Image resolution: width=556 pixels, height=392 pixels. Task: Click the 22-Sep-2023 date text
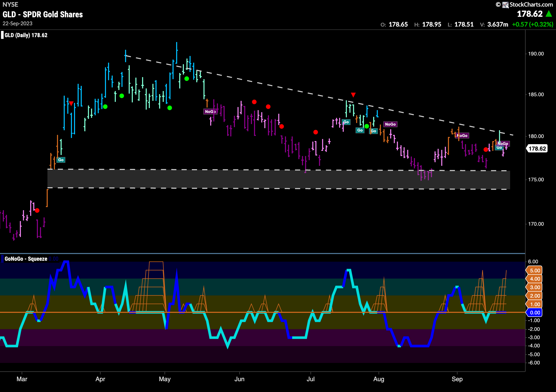pyautogui.click(x=18, y=23)
